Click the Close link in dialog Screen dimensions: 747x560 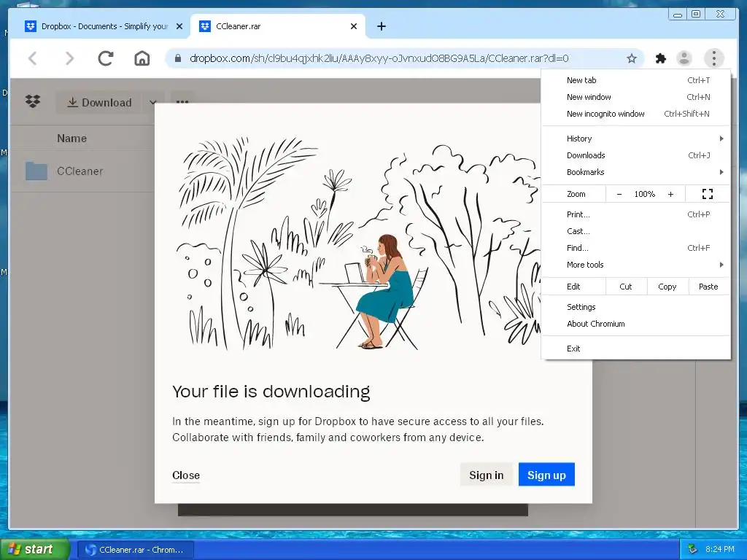tap(186, 475)
